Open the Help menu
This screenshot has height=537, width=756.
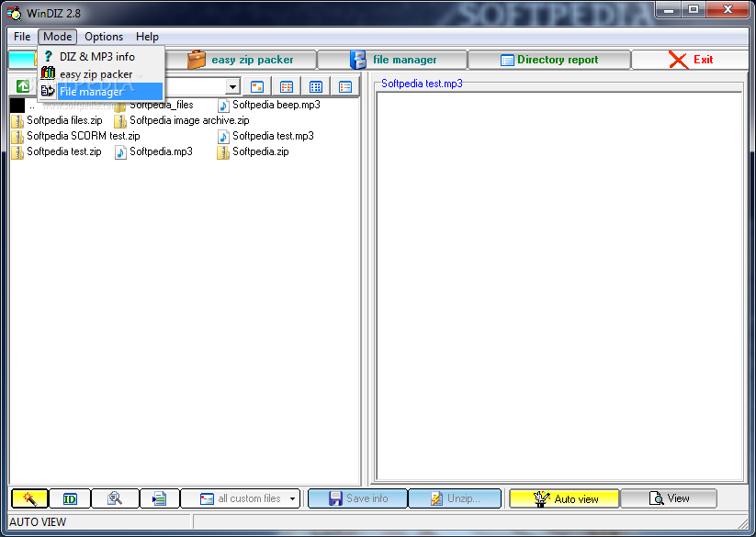[147, 37]
